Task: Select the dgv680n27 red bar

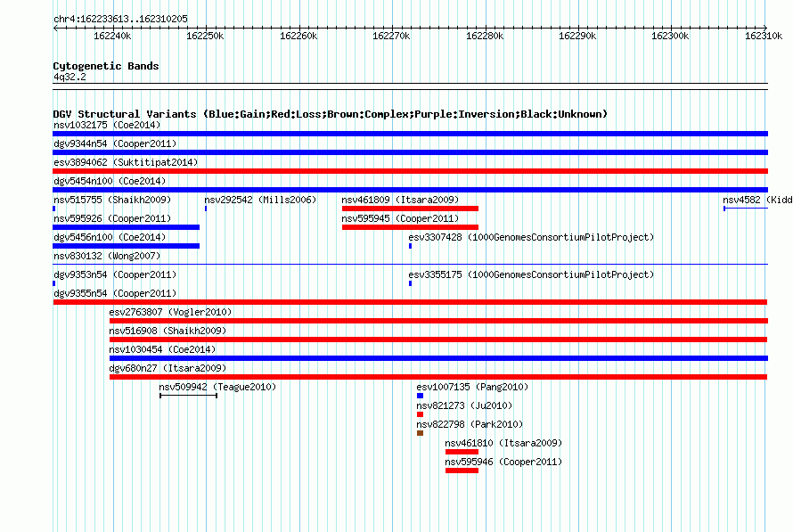Action: coord(438,377)
